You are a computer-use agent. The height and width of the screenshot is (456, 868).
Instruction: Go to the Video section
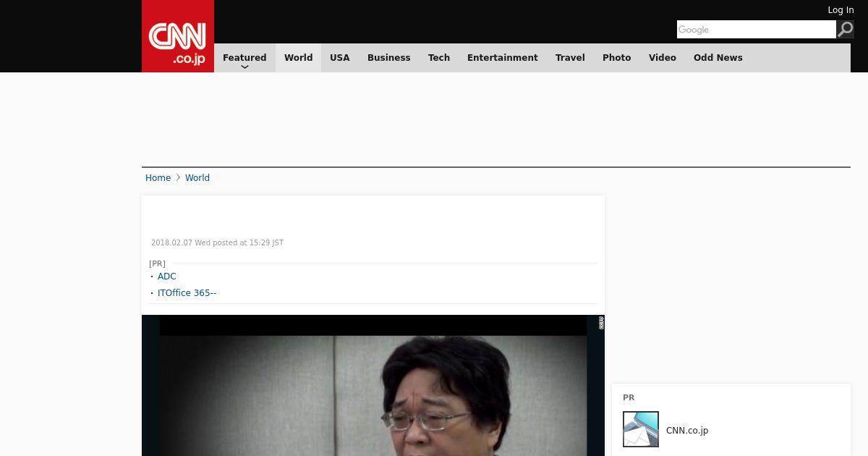[x=663, y=58]
